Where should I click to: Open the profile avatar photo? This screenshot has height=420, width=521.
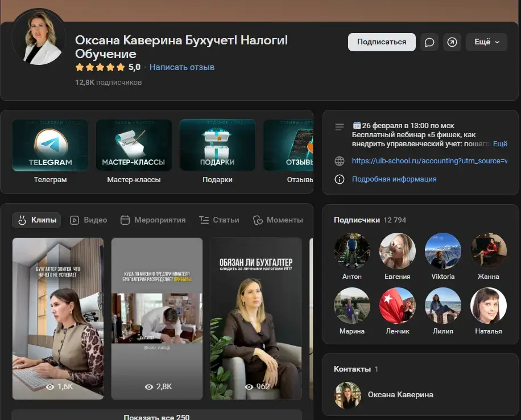point(39,36)
